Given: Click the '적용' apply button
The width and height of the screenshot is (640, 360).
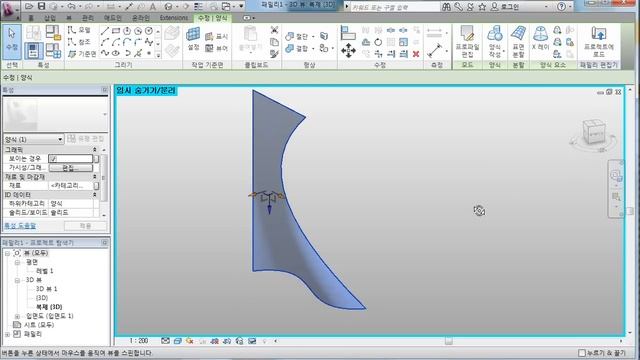Looking at the screenshot, I should [x=85, y=226].
